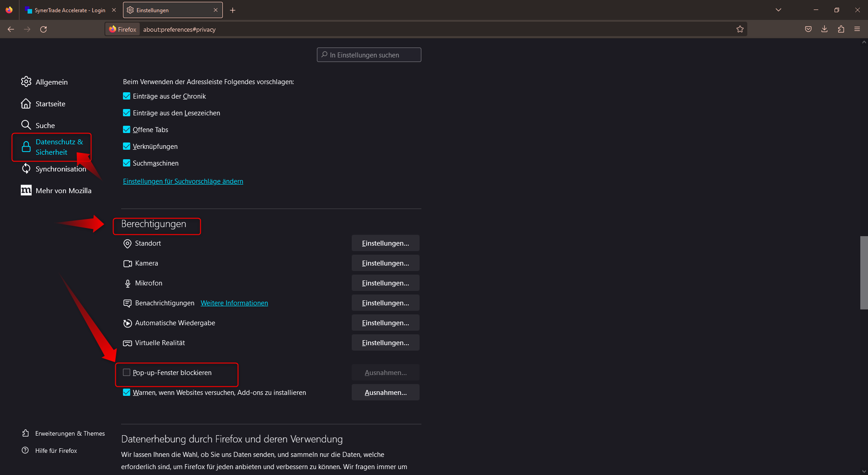Open a new tab with plus icon
Screen dimensions: 868x475
pos(233,10)
